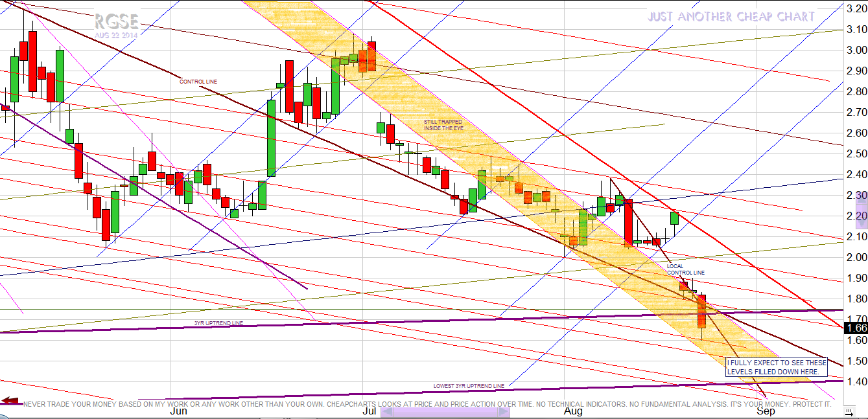Click the 'STILL TRAPPED INSIDE THE EYE' annotation

click(444, 125)
